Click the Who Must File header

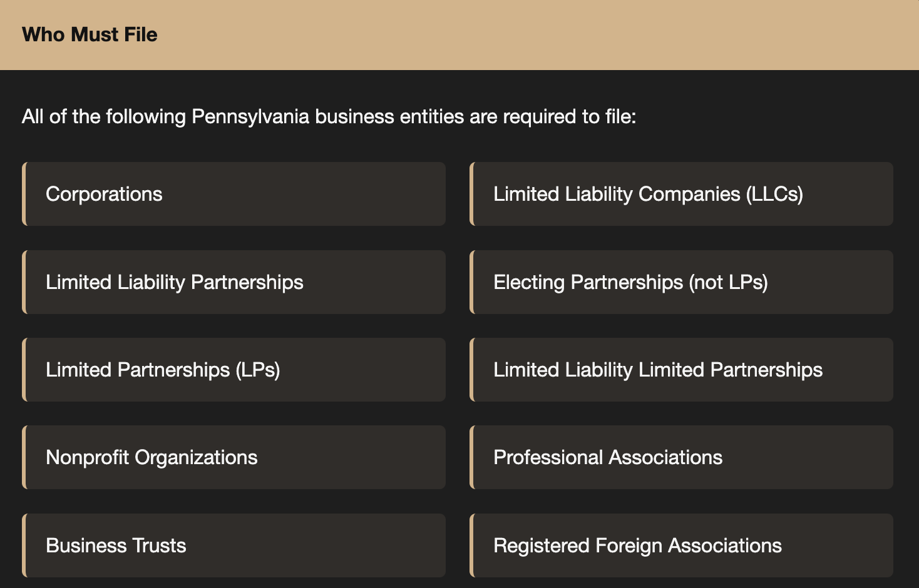coord(459,34)
